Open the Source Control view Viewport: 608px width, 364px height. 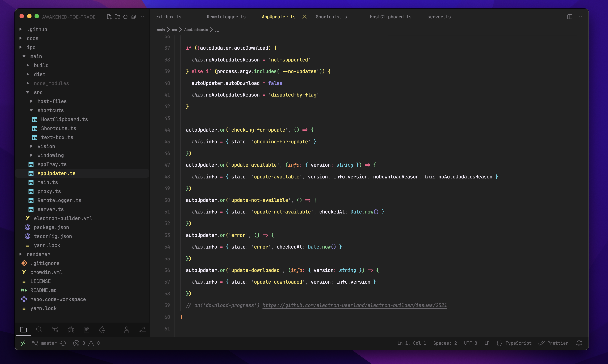pyautogui.click(x=55, y=329)
